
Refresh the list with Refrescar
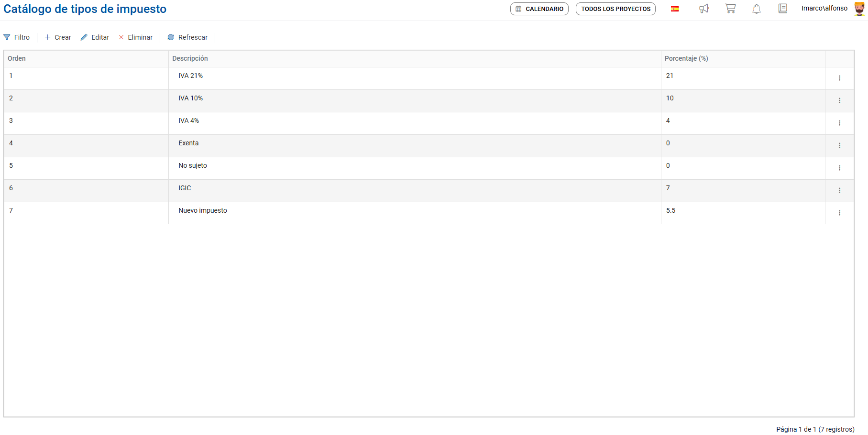tap(187, 37)
